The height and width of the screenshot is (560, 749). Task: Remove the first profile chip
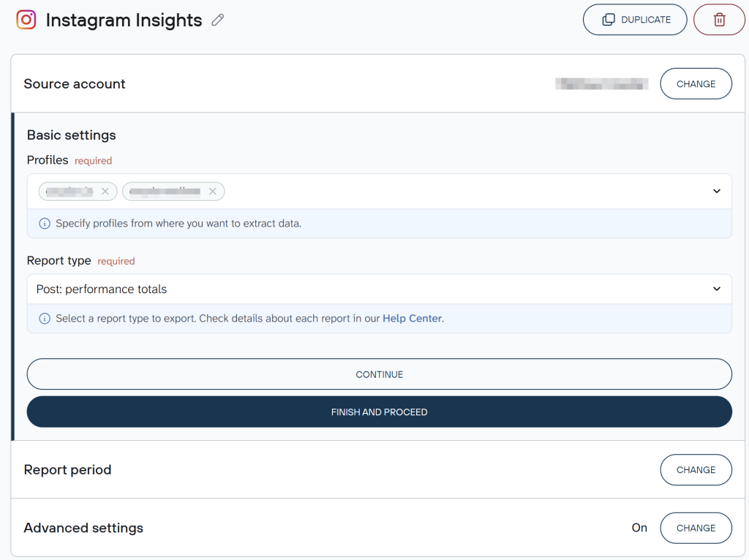click(105, 192)
